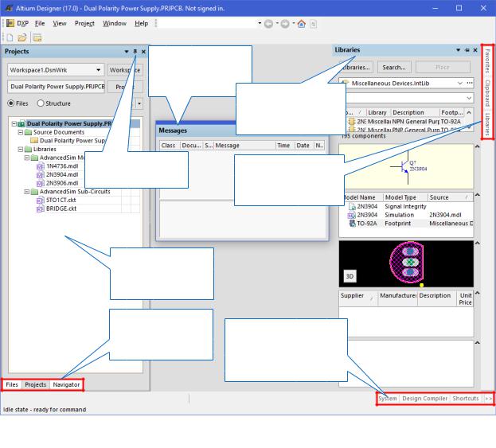Image resolution: width=496 pixels, height=448 pixels.
Task: Open the Project menu
Action: pos(84,23)
